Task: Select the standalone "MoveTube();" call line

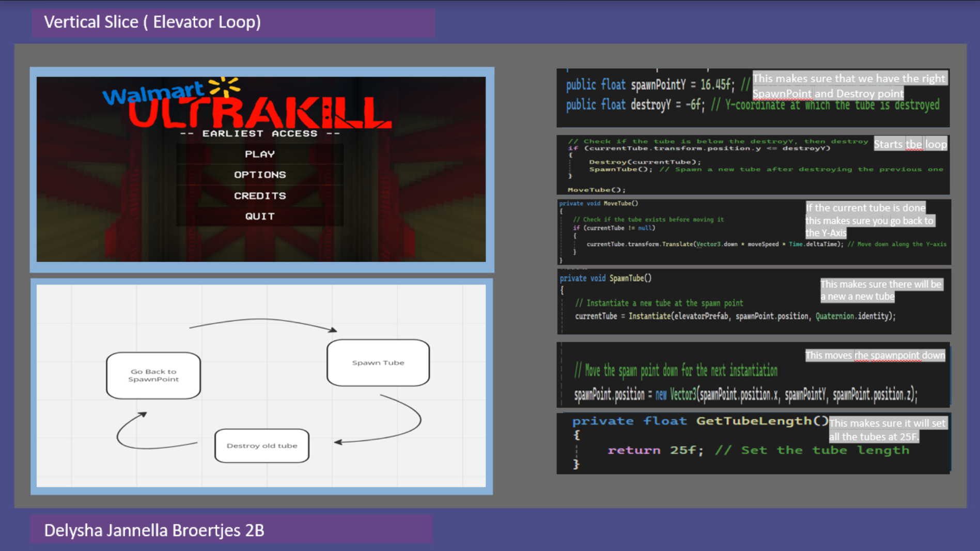Action: pyautogui.click(x=596, y=190)
